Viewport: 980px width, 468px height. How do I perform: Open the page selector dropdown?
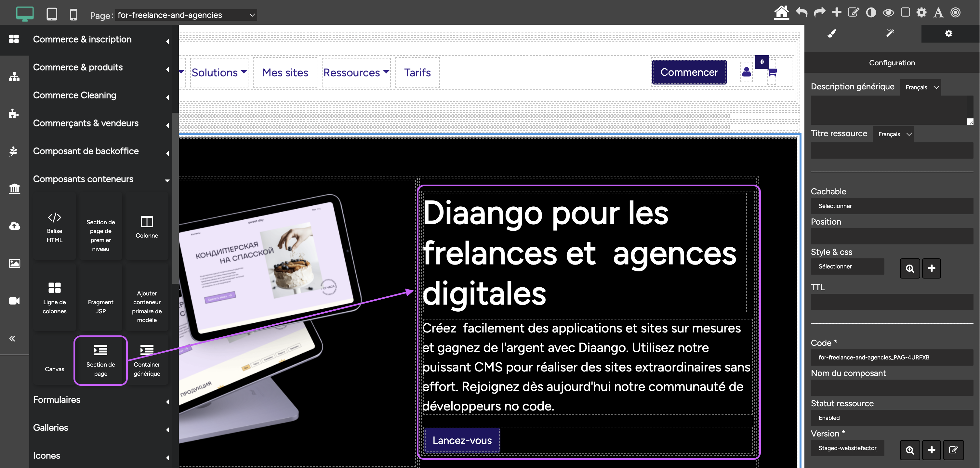186,15
